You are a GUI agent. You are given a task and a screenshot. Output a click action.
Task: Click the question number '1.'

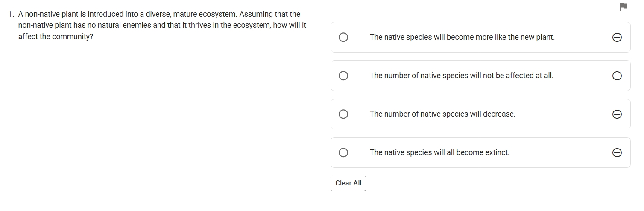click(x=12, y=14)
